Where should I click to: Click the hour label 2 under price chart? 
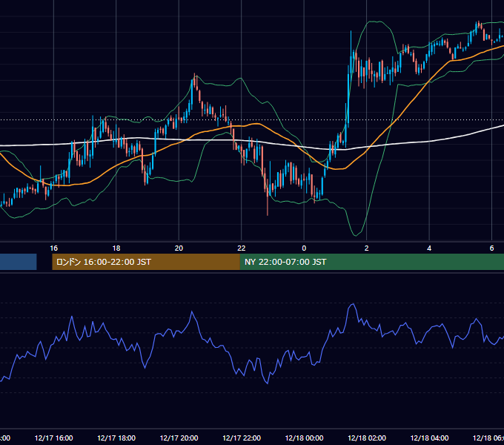366,248
